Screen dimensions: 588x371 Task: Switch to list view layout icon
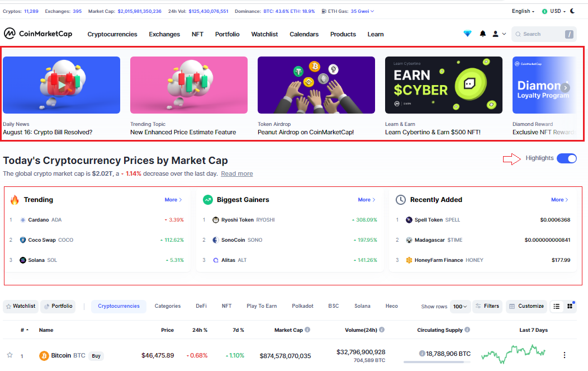click(557, 307)
